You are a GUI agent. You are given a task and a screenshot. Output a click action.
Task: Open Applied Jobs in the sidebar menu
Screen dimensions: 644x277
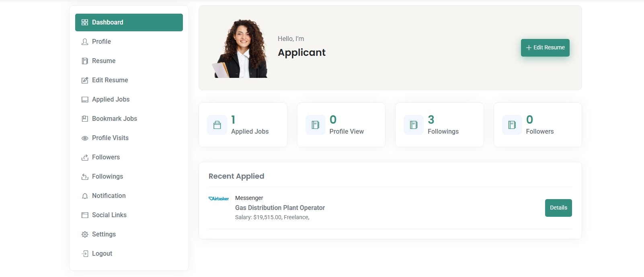(129, 100)
